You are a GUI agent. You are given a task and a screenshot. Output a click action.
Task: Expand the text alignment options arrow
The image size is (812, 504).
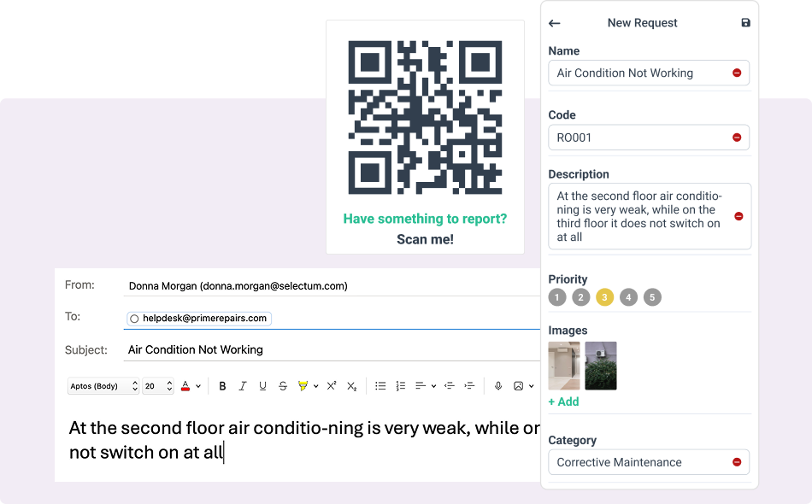click(x=433, y=386)
